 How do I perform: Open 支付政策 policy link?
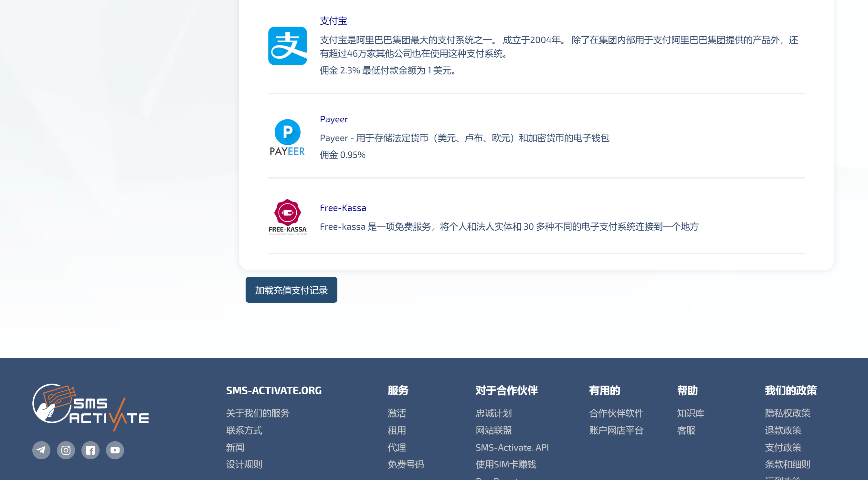pyautogui.click(x=783, y=447)
